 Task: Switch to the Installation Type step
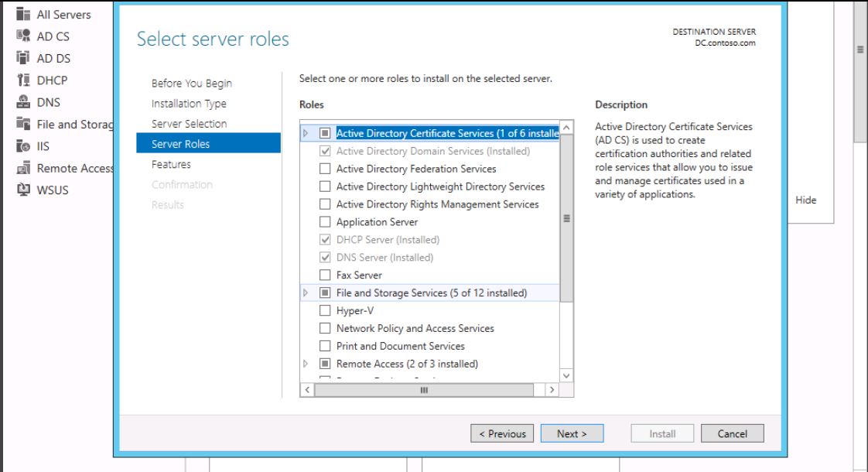coord(189,104)
